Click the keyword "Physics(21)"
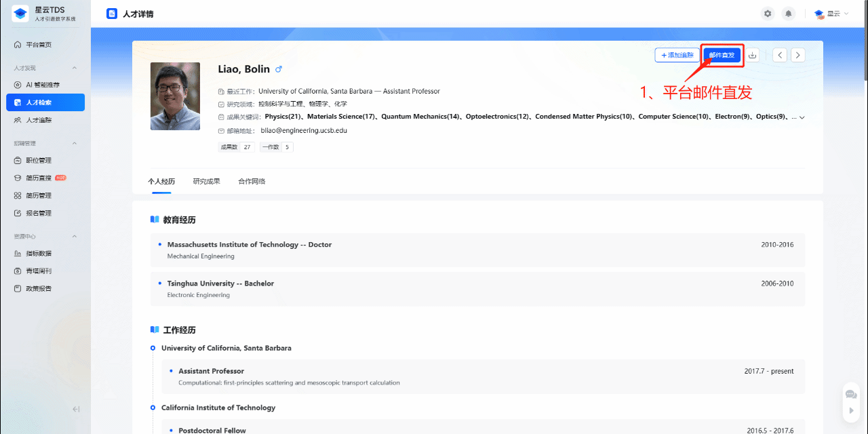 (284, 117)
